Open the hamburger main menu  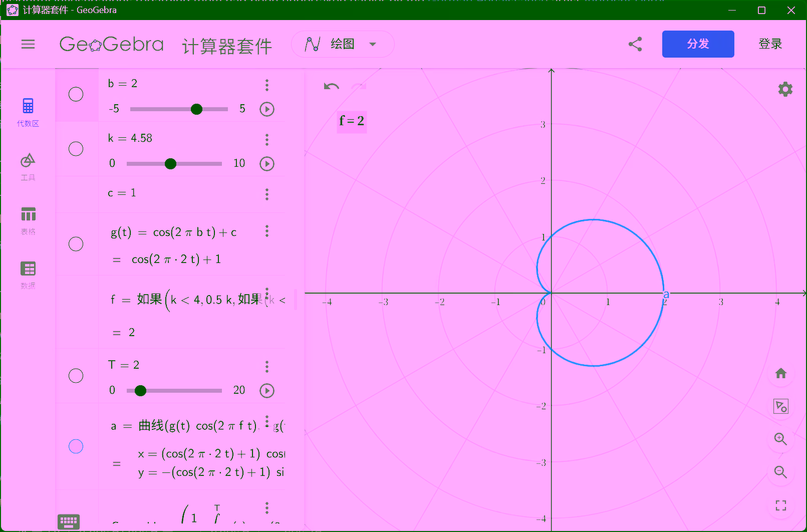pos(28,44)
